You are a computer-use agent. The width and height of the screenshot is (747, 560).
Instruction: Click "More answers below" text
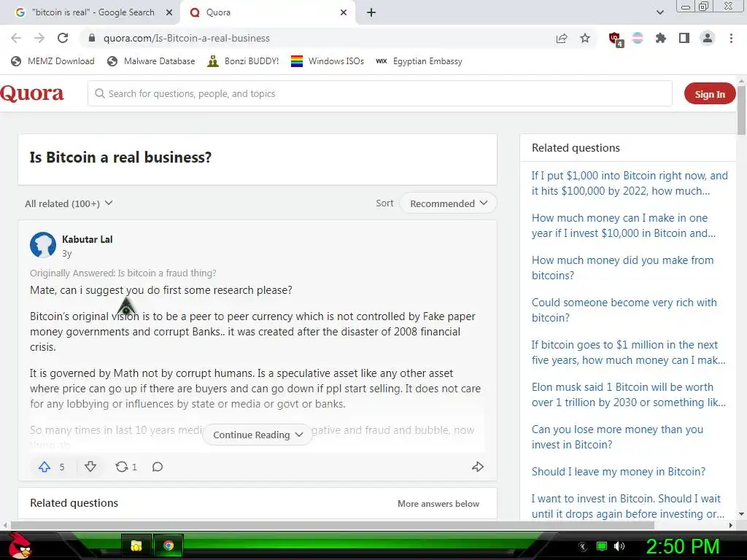coord(438,503)
